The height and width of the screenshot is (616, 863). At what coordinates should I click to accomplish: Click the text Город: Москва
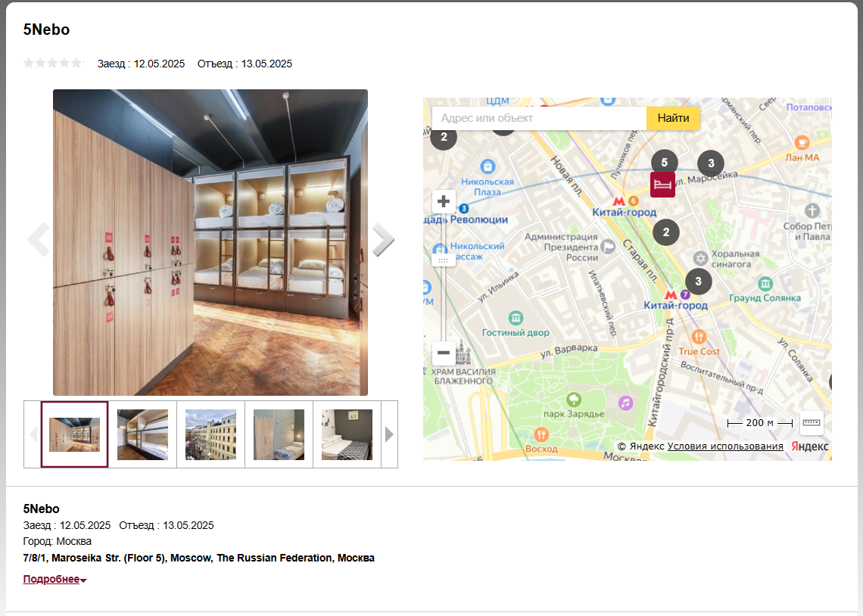(58, 541)
